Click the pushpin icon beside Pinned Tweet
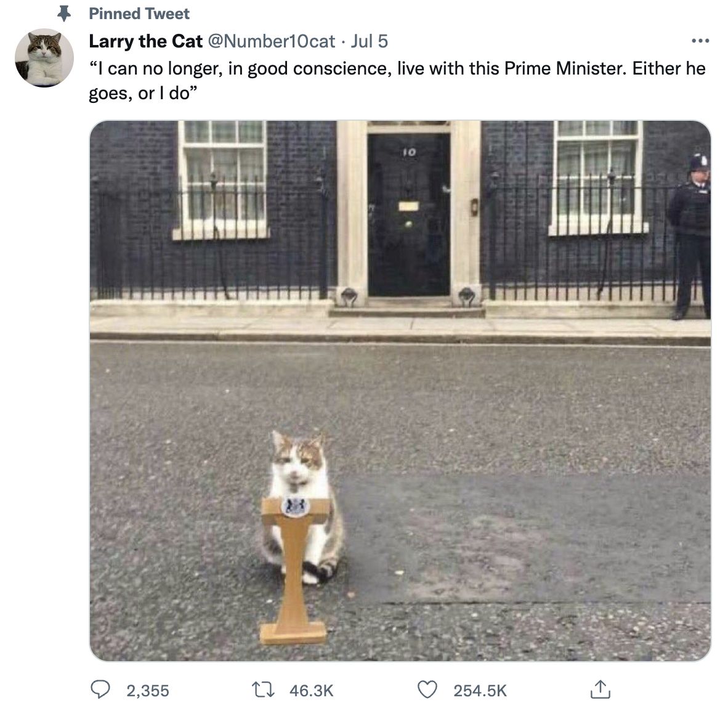728x716 pixels. 64,14
